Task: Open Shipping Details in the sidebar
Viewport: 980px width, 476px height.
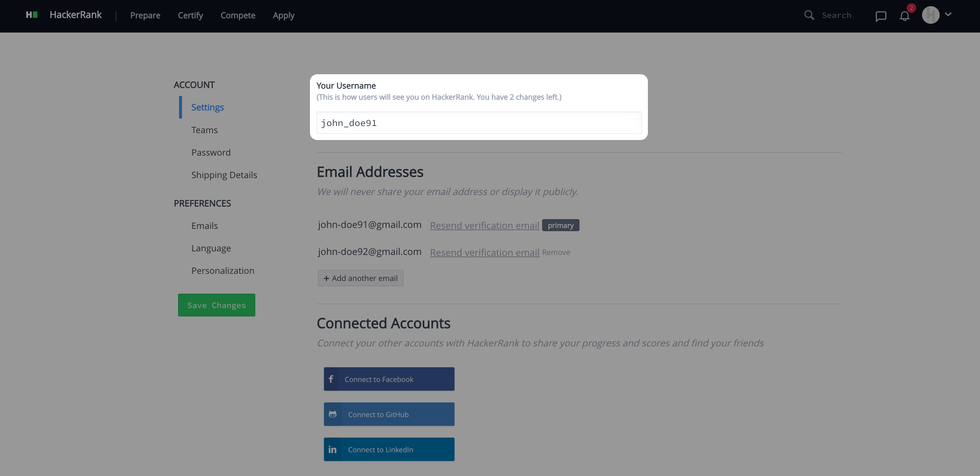Action: (224, 175)
